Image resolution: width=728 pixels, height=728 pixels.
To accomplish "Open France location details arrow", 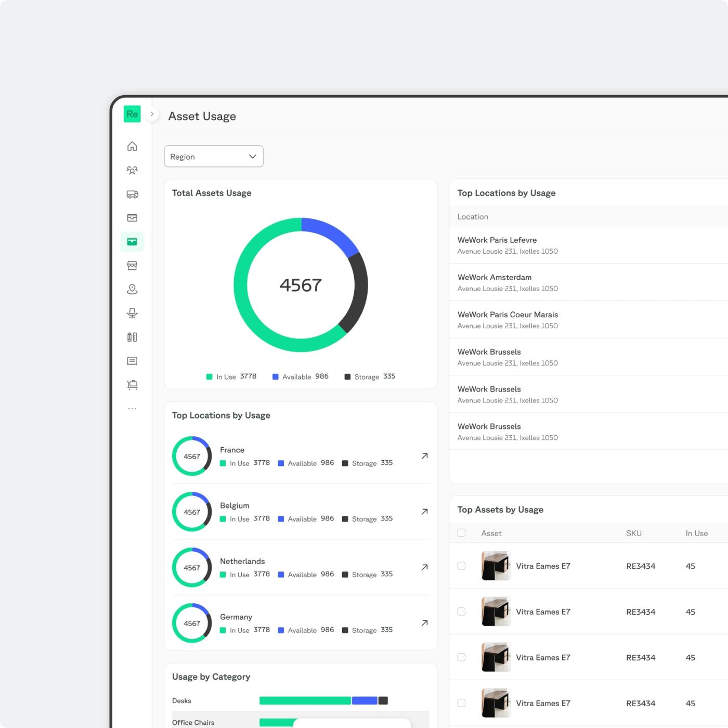I will [x=424, y=456].
